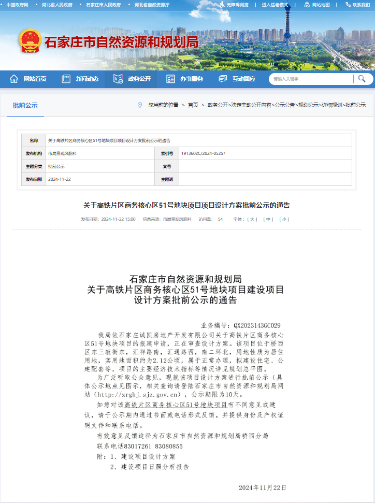Click the home icon in the navigation bar
The image size is (375, 503).
(14, 79)
